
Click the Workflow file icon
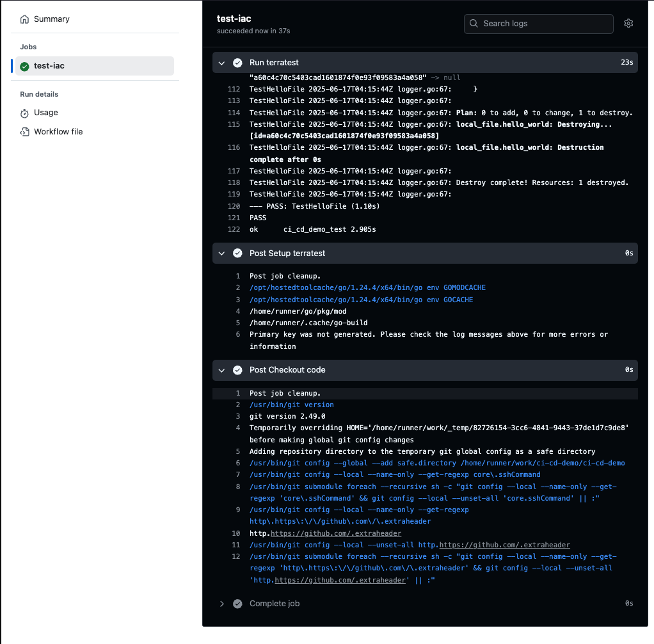[x=25, y=132]
